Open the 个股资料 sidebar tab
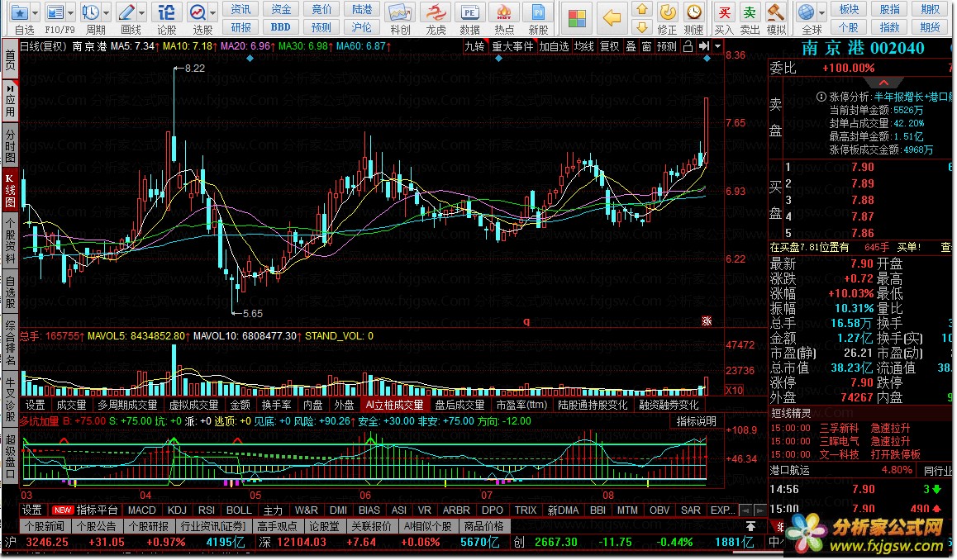Image resolution: width=957 pixels, height=560 pixels. pos(10,242)
